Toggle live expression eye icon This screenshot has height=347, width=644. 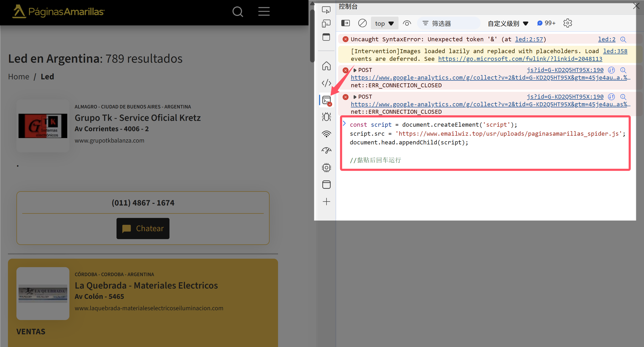[407, 23]
